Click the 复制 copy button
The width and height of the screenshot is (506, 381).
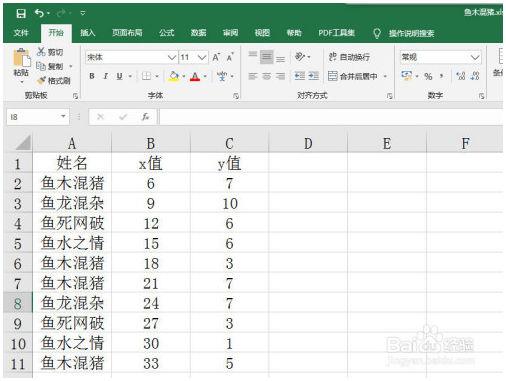(50, 66)
